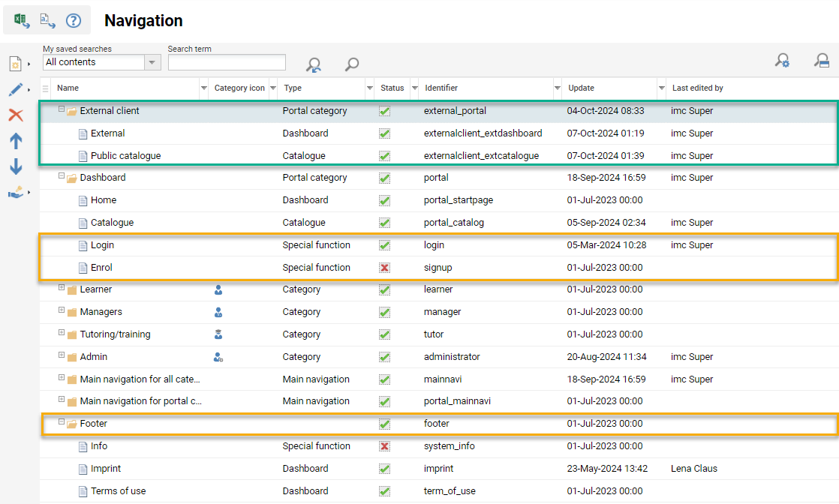Click the new item create icon
Viewport: 839px width, 504px height.
[15, 64]
